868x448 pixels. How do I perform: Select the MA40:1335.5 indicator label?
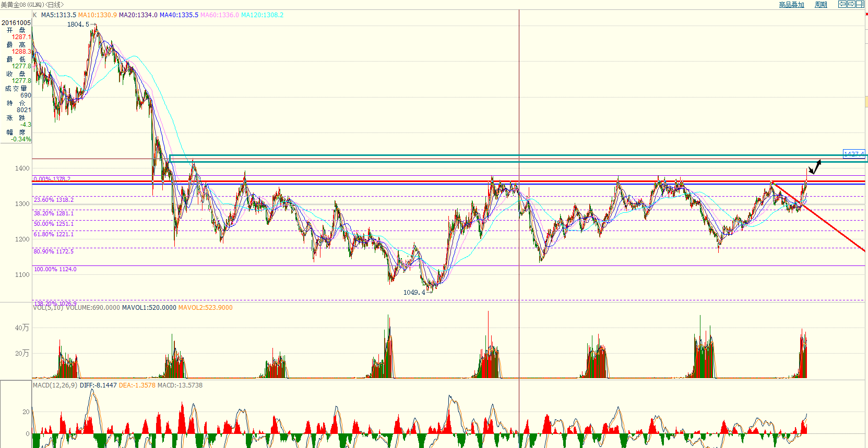(179, 15)
